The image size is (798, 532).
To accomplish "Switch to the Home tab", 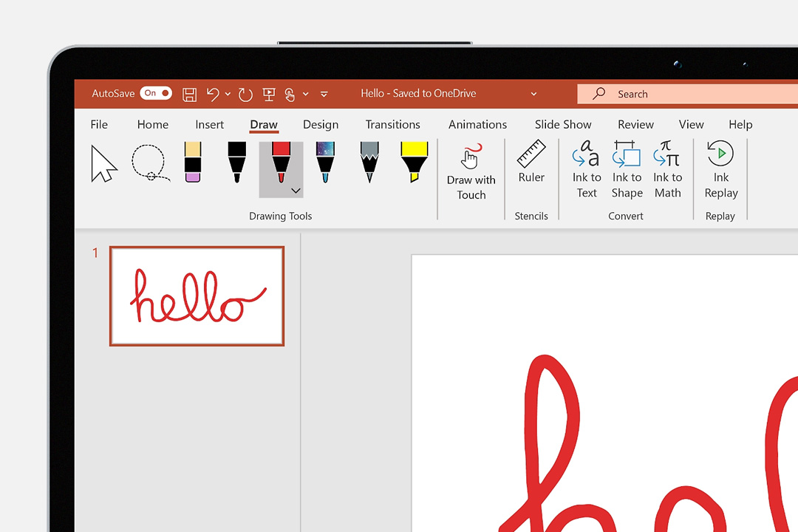I will coord(153,124).
